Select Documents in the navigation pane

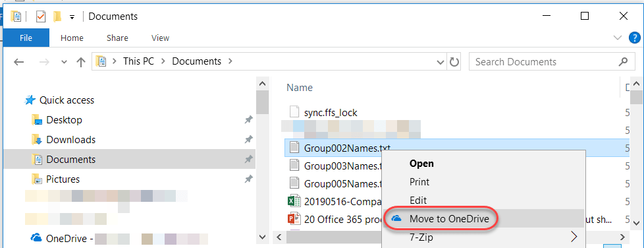(x=129, y=159)
